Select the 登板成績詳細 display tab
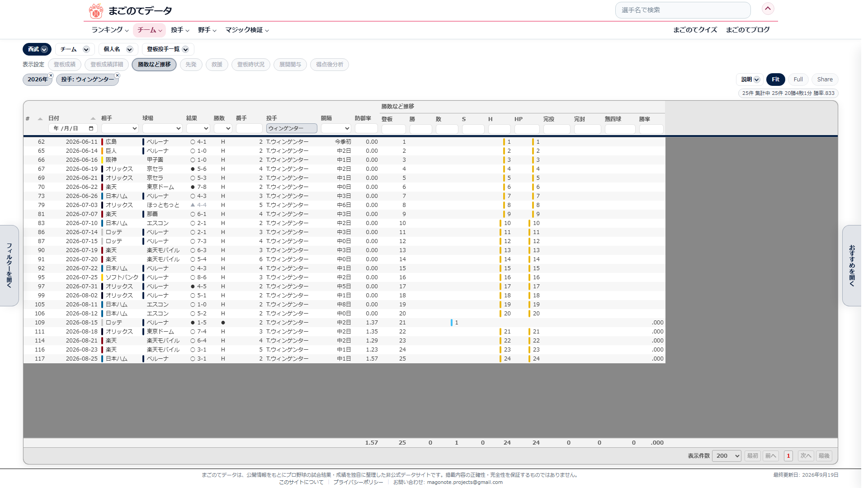Viewport: 868px width, 488px height. point(107,65)
